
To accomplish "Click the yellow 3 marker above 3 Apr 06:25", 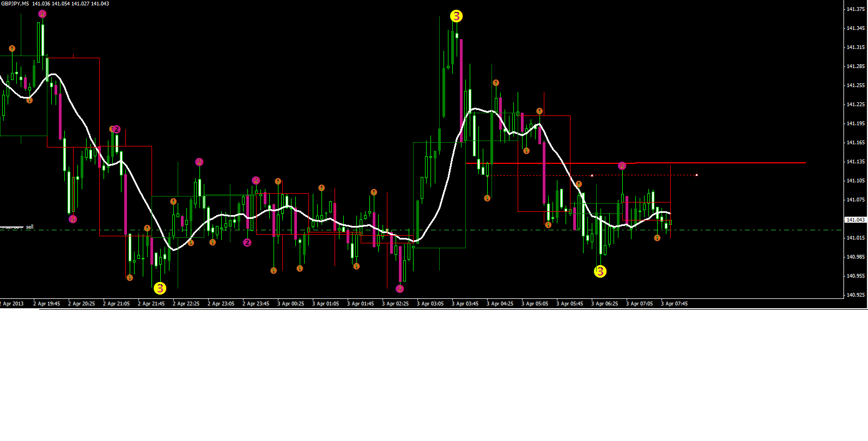I will [600, 271].
